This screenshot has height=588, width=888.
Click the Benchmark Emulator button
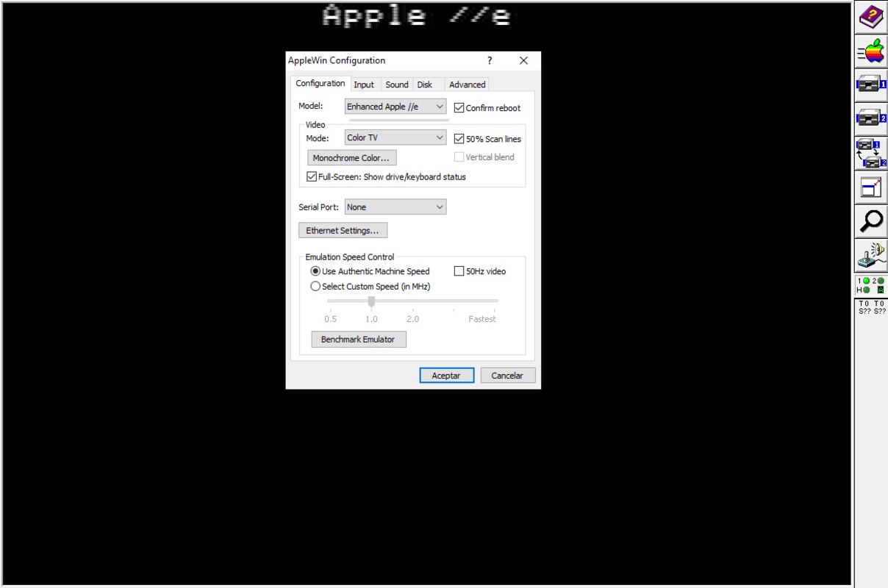[x=358, y=340]
